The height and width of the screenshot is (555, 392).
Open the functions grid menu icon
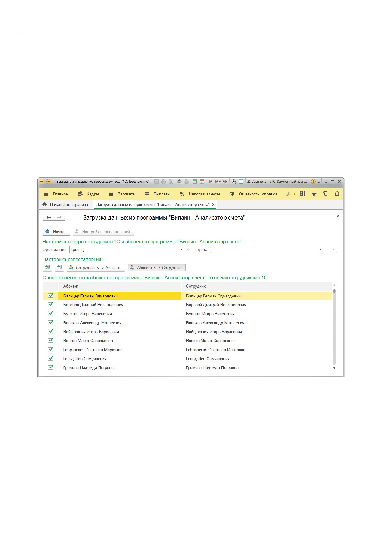pos(302,194)
